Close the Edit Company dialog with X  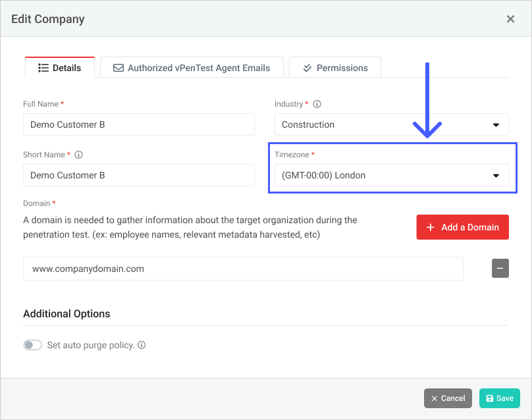coord(510,19)
